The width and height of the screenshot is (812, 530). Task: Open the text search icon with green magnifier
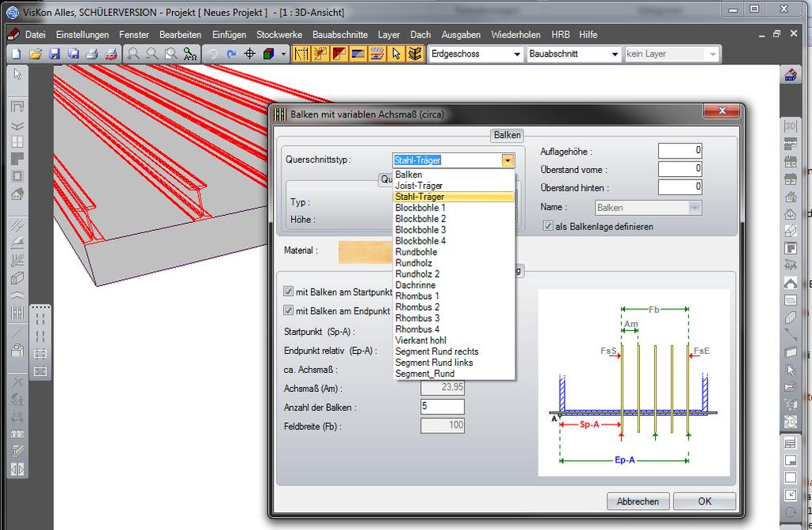click(190, 54)
